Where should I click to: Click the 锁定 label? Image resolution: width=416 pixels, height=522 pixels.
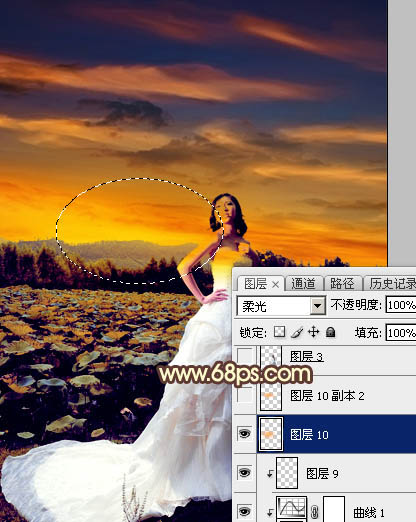click(x=253, y=332)
